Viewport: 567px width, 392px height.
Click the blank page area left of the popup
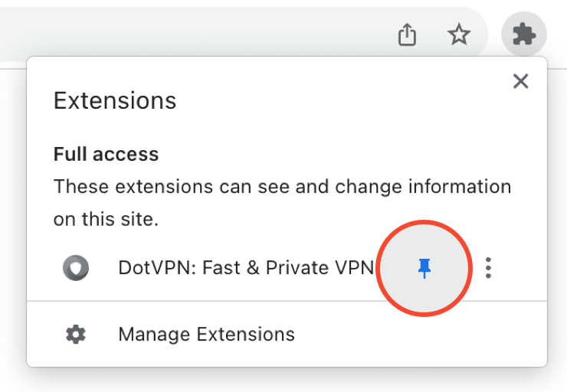click(12, 230)
